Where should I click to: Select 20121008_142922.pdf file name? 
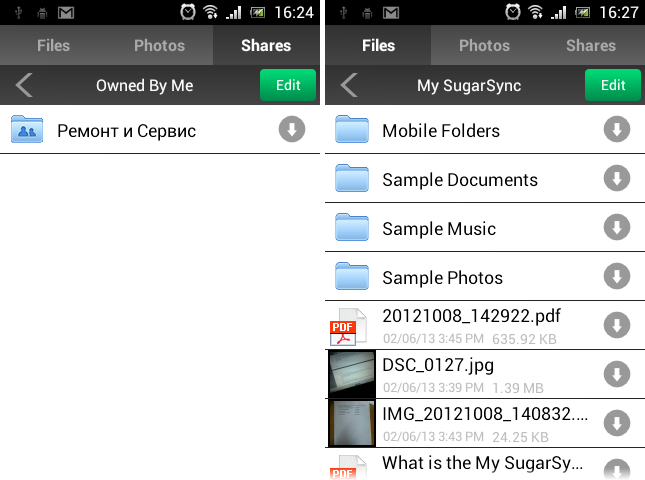pos(471,316)
